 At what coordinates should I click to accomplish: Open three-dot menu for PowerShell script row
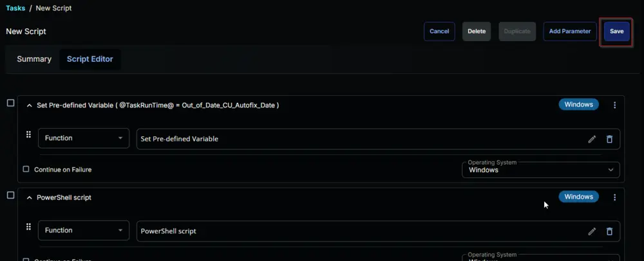pyautogui.click(x=614, y=197)
